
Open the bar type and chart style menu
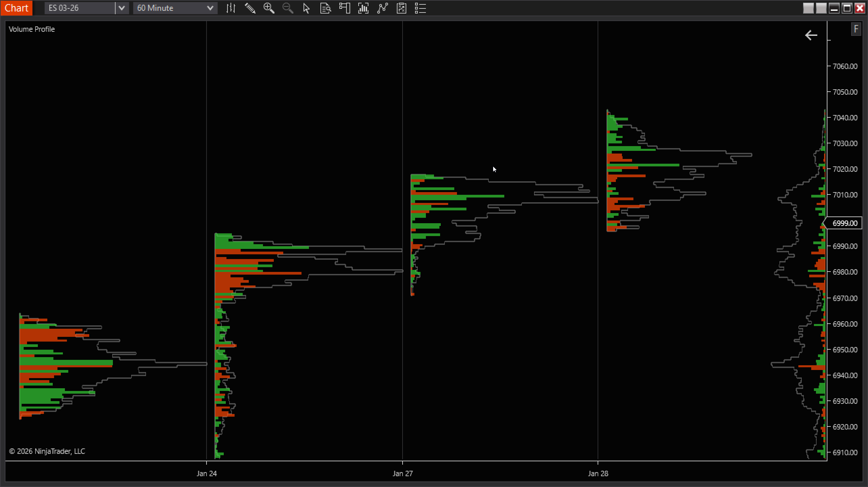click(x=231, y=8)
